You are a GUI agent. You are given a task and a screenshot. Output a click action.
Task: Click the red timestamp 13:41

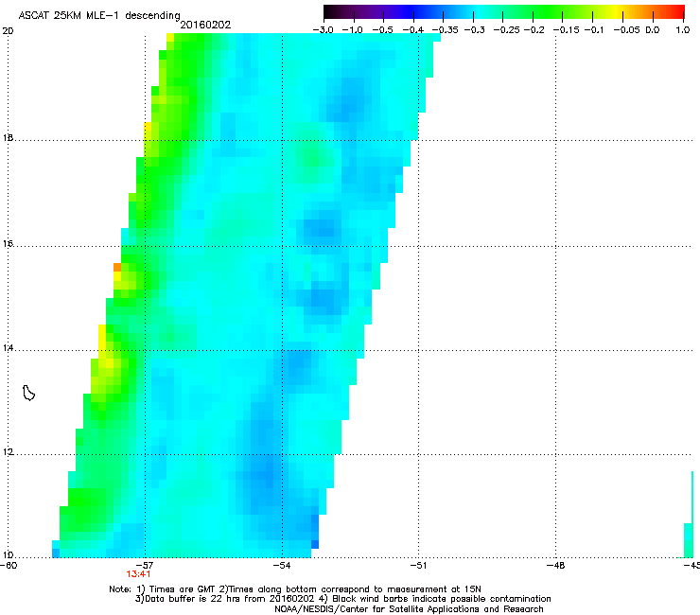pyautogui.click(x=138, y=574)
